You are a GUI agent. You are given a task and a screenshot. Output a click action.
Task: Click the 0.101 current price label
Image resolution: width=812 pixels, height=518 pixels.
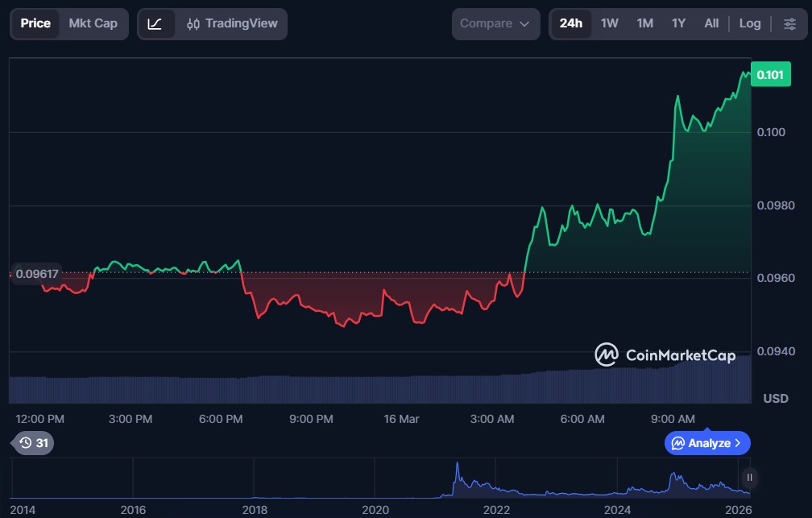pyautogui.click(x=770, y=75)
